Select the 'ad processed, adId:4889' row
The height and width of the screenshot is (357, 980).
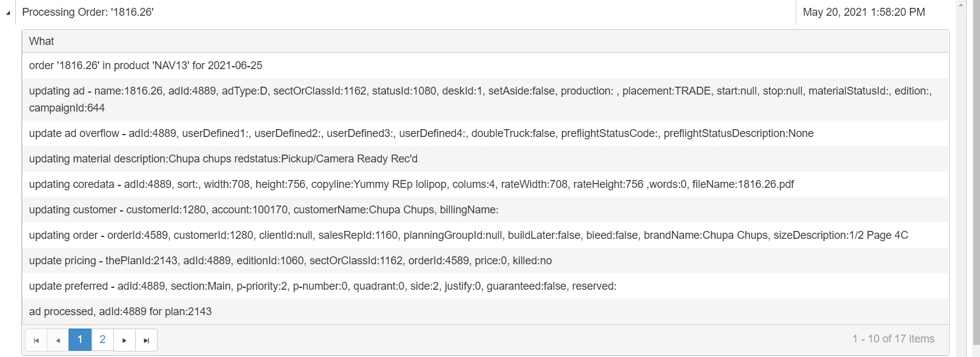pyautogui.click(x=120, y=312)
